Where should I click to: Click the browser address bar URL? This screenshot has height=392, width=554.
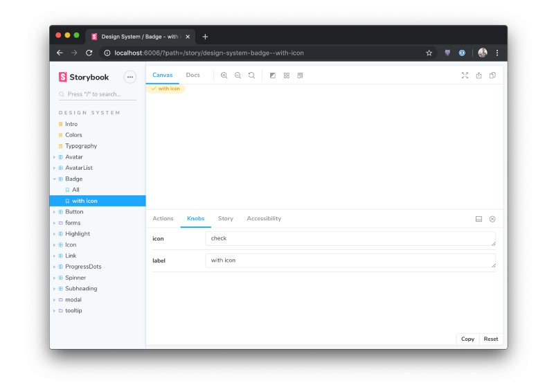pyautogui.click(x=209, y=53)
